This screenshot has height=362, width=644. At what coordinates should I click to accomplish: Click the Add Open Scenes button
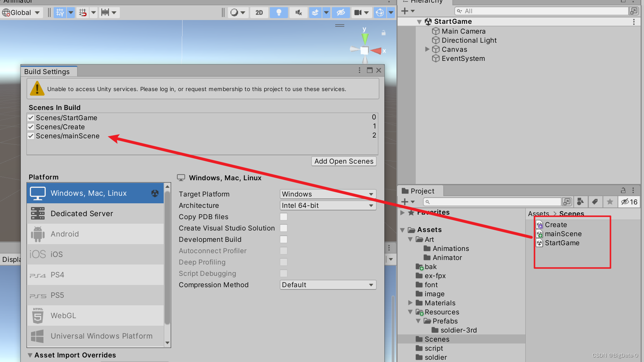click(344, 161)
